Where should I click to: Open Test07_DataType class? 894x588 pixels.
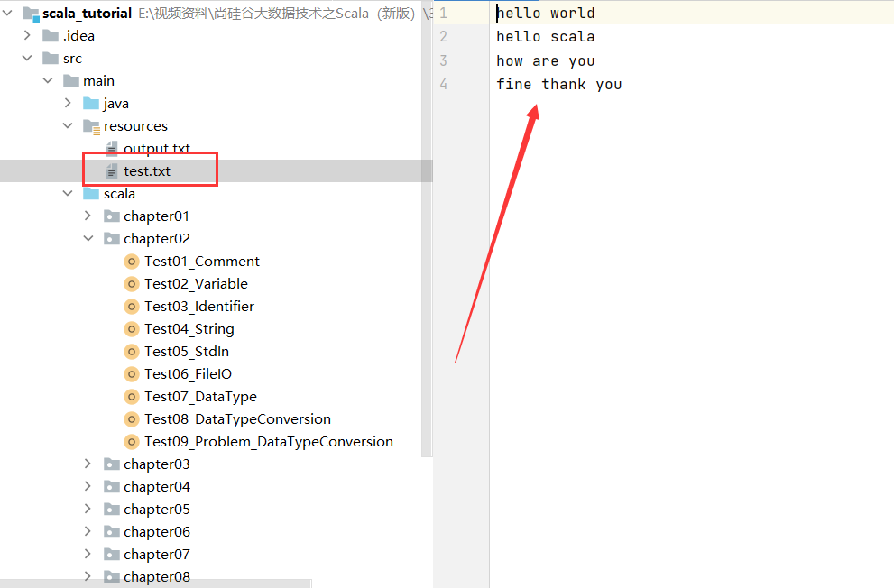(200, 397)
